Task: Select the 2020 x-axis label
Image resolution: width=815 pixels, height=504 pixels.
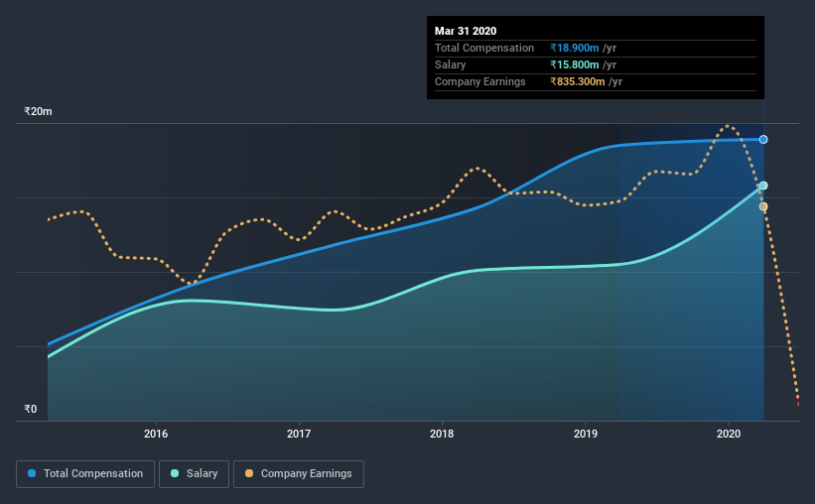Action: click(729, 434)
